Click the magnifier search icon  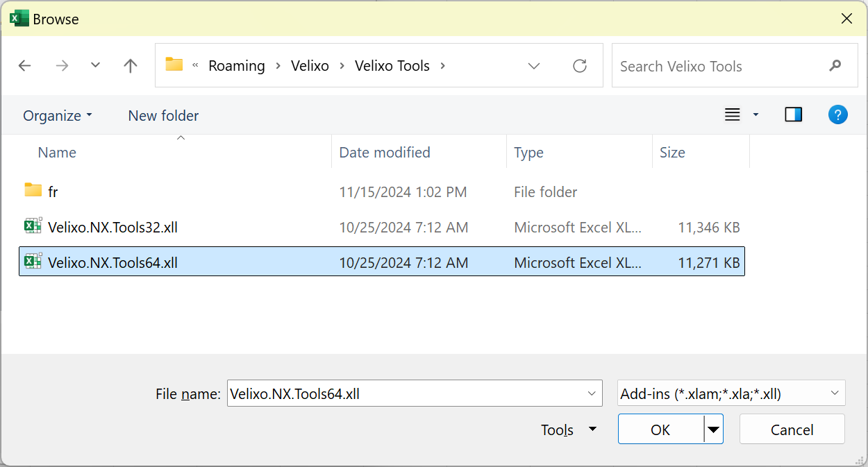point(835,66)
